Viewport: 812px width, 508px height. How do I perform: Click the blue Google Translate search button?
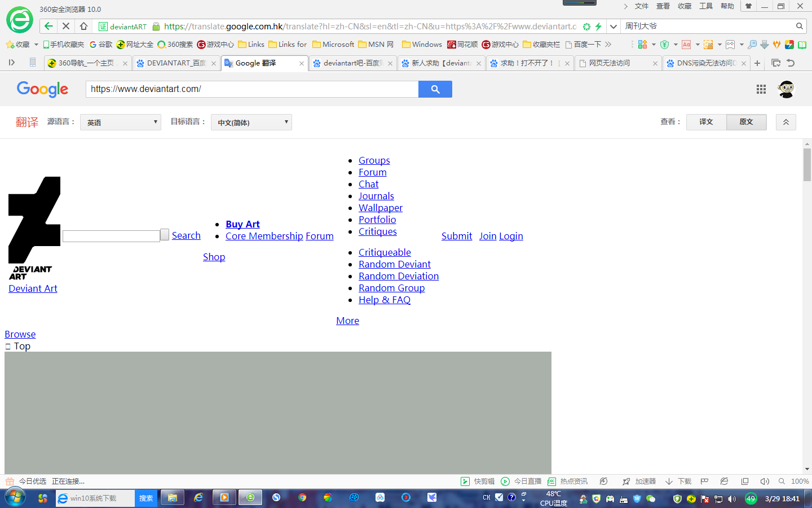[435, 89]
